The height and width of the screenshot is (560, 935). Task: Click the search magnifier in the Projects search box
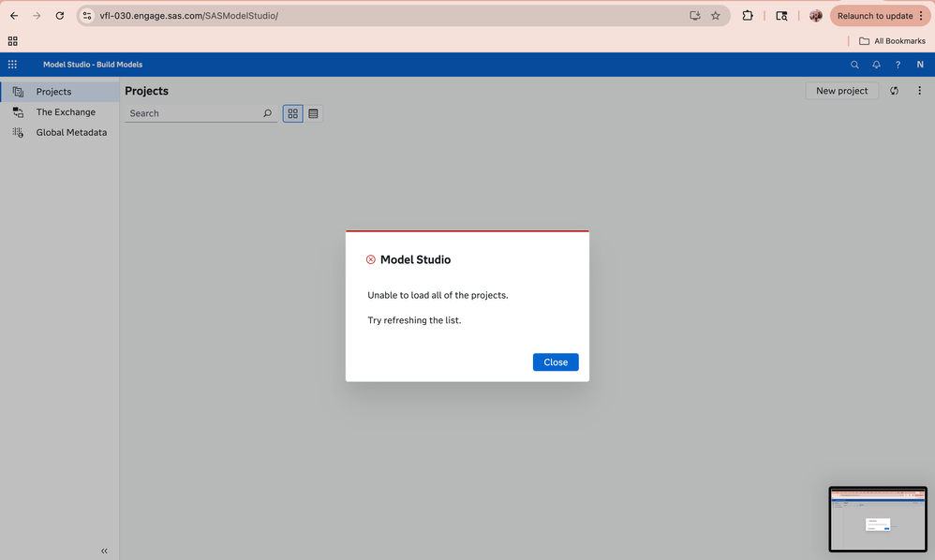coord(267,113)
